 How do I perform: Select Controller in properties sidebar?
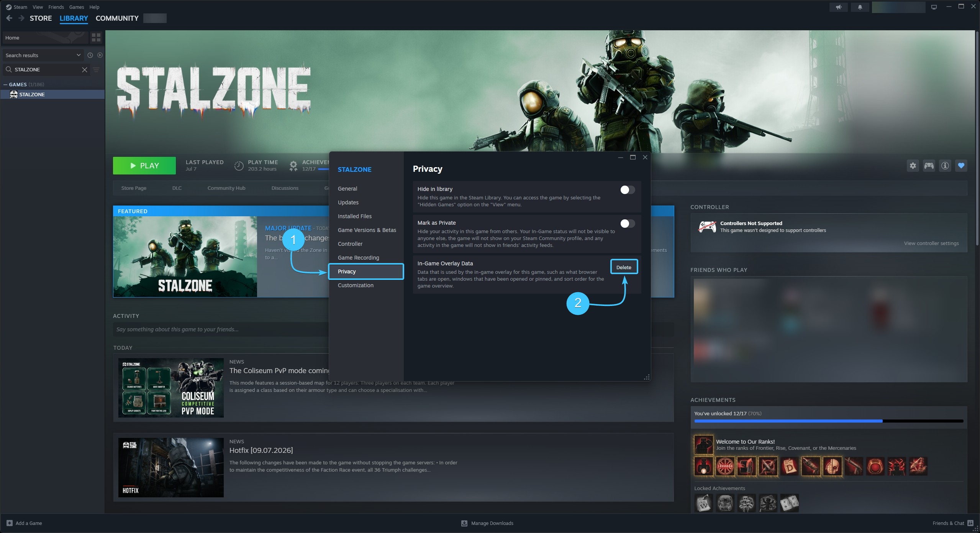366,244
